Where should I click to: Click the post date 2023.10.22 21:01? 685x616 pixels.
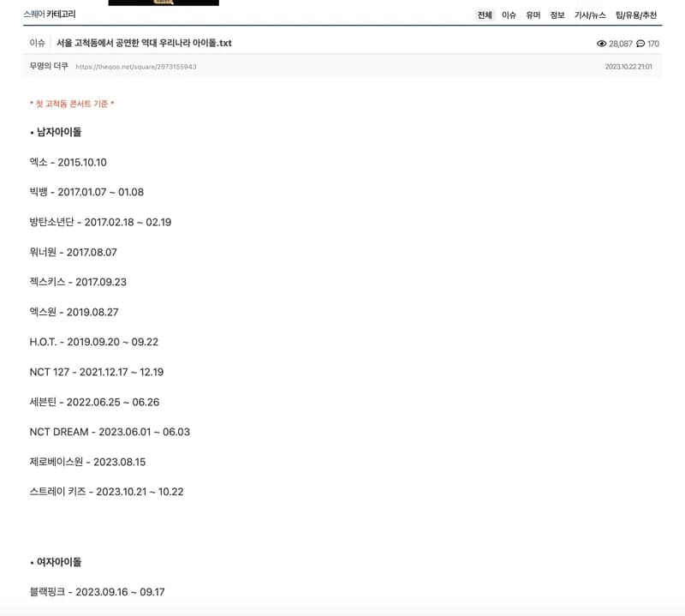628,67
